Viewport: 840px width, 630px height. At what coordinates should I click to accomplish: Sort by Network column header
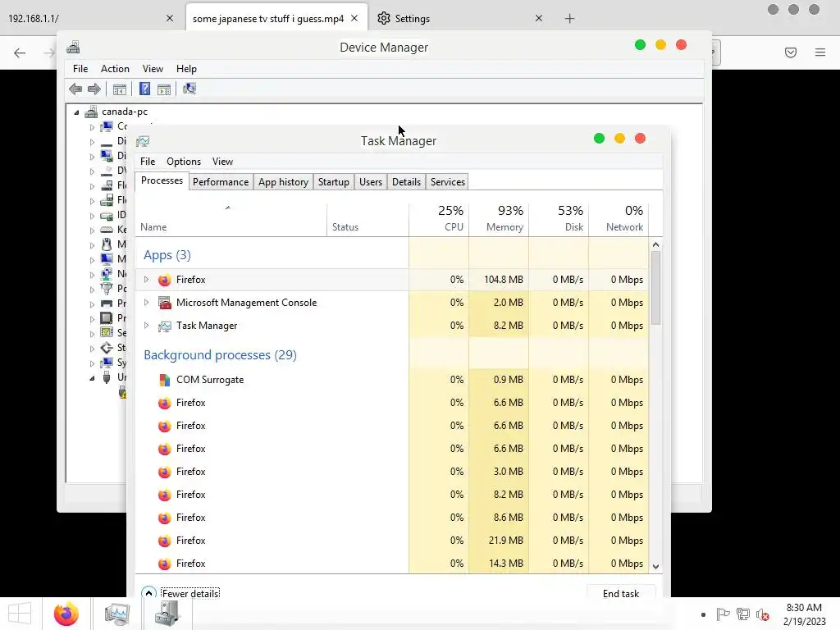point(619,220)
